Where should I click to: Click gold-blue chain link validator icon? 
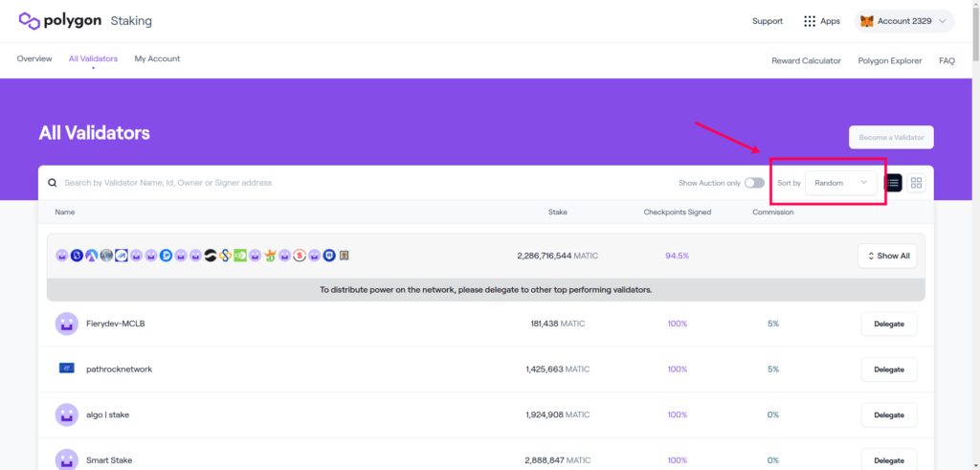pyautogui.click(x=225, y=256)
